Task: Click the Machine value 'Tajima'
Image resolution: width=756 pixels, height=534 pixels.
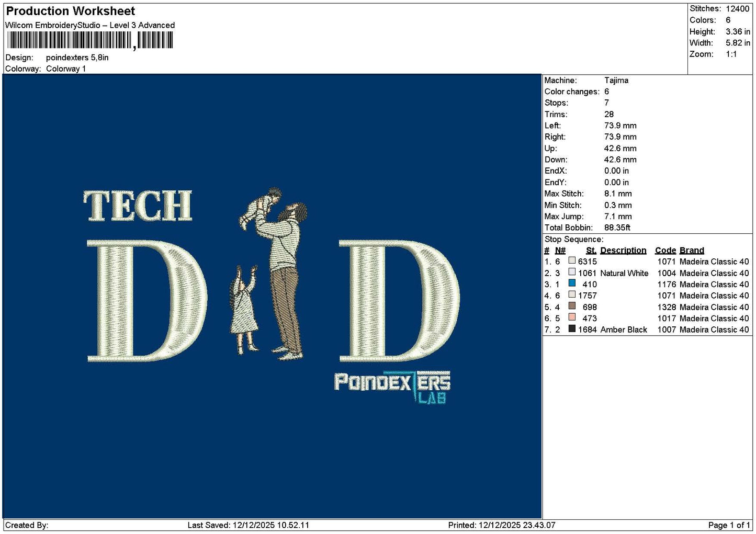Action: click(616, 80)
